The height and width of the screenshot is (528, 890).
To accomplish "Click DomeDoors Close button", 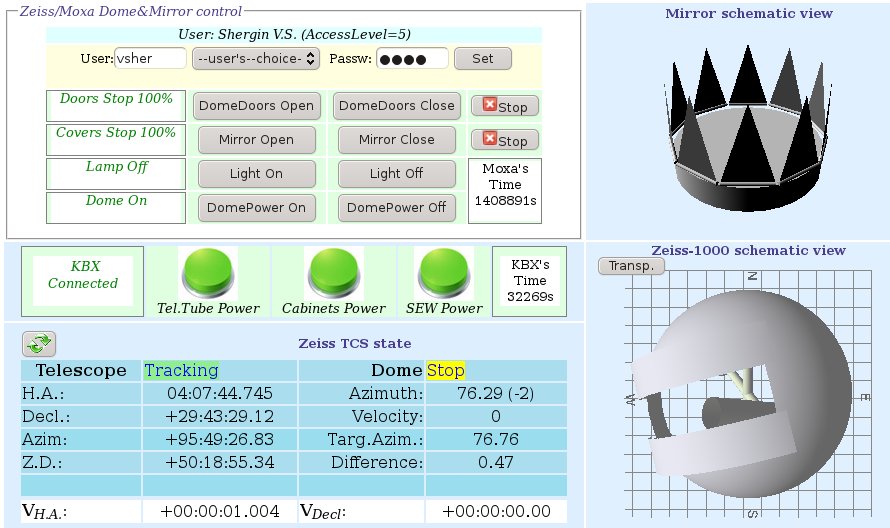I will (397, 106).
